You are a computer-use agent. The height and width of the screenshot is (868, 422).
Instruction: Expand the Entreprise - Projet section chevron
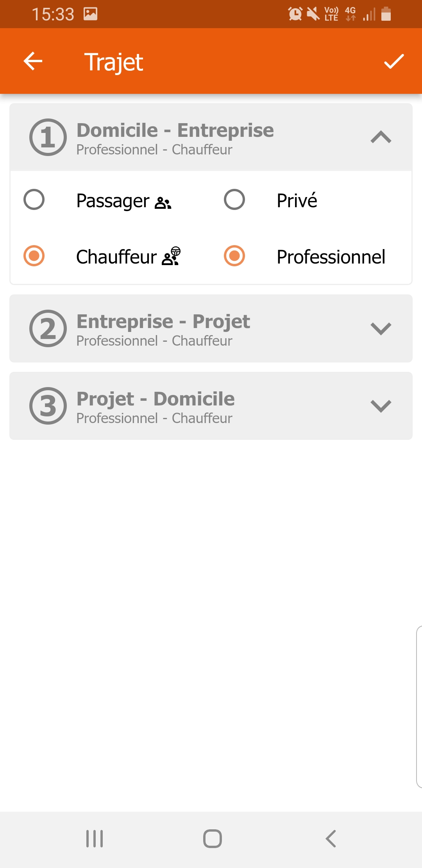click(x=381, y=328)
